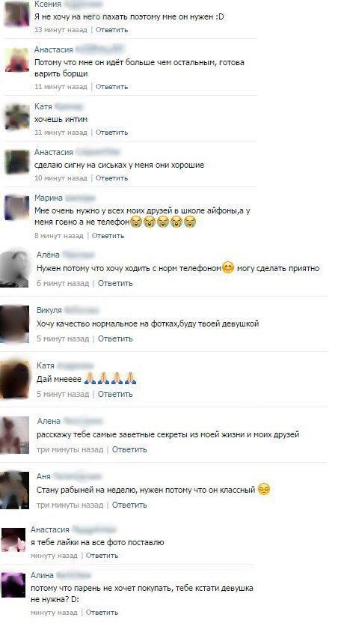Reply to Аня's 'Стану рабыней' comment
This screenshot has width=341, height=644.
(129, 505)
